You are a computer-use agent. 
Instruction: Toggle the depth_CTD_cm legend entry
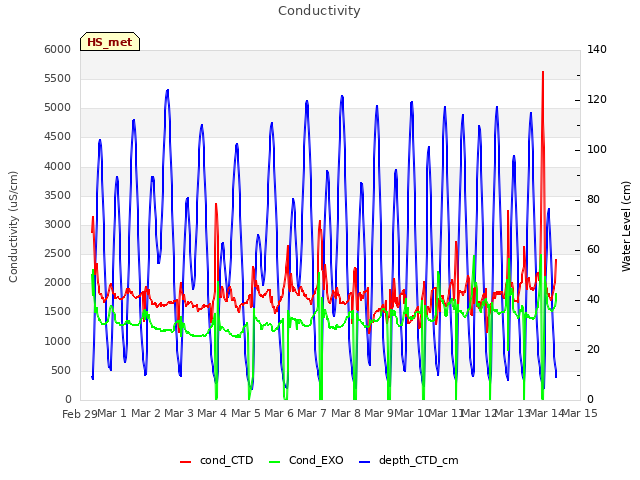coord(409,460)
